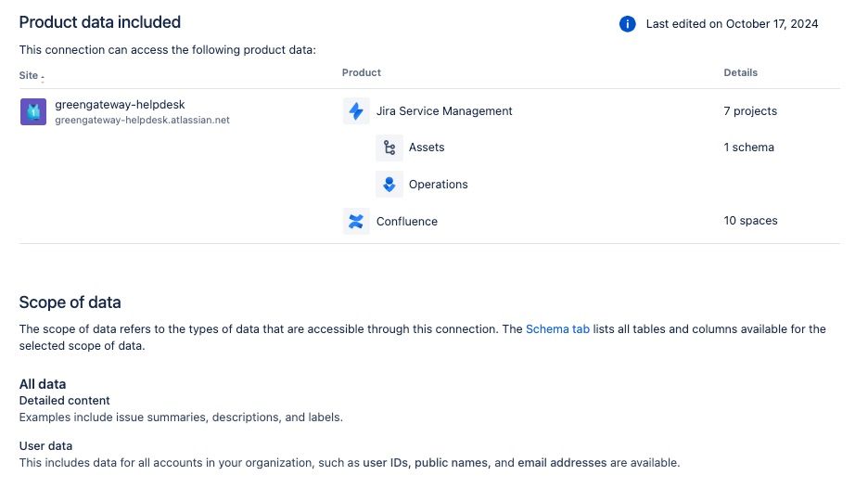
Task: Click the blue info icon near Last edited
Action: [627, 24]
